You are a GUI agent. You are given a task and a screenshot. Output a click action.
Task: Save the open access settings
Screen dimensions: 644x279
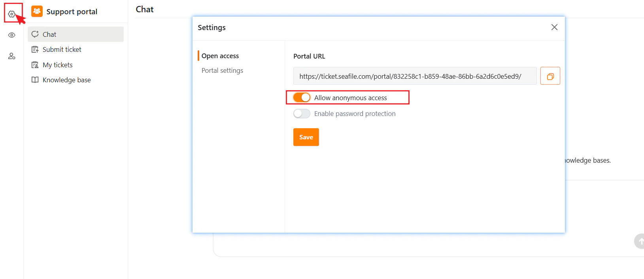click(306, 137)
